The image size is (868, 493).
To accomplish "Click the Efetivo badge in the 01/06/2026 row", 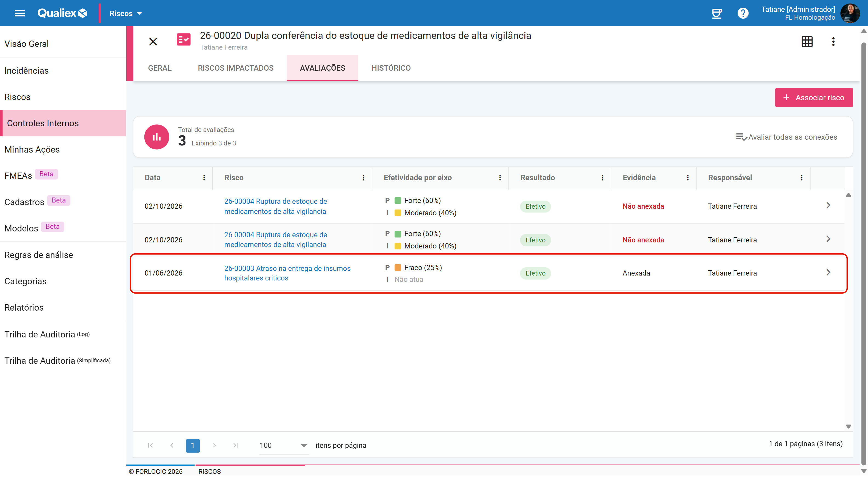I will (535, 273).
